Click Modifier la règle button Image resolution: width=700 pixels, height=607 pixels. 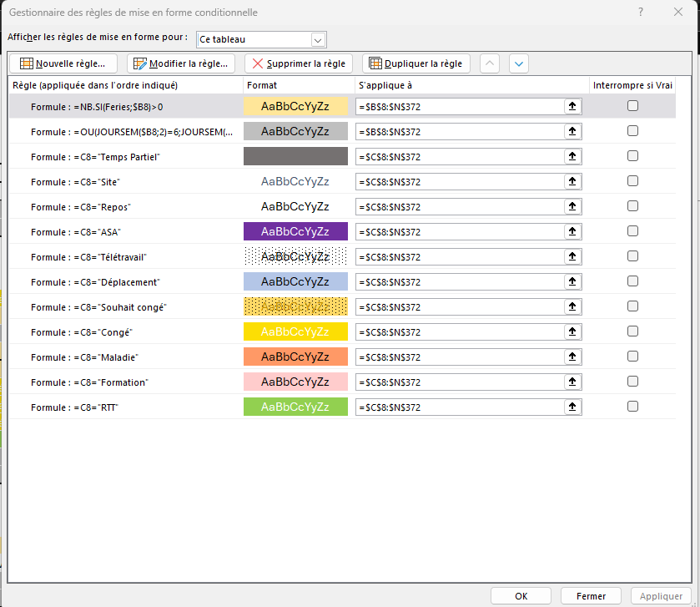click(181, 63)
